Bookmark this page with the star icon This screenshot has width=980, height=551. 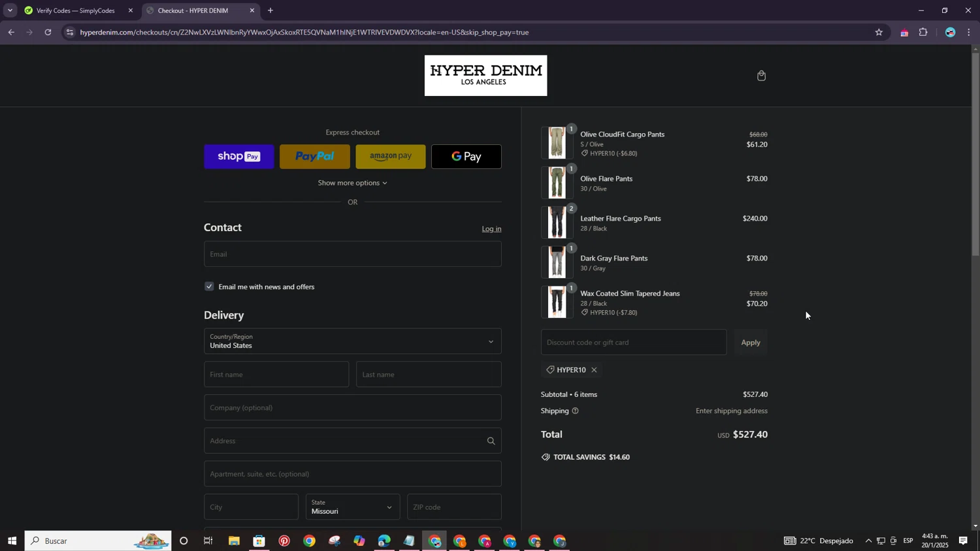(x=879, y=32)
